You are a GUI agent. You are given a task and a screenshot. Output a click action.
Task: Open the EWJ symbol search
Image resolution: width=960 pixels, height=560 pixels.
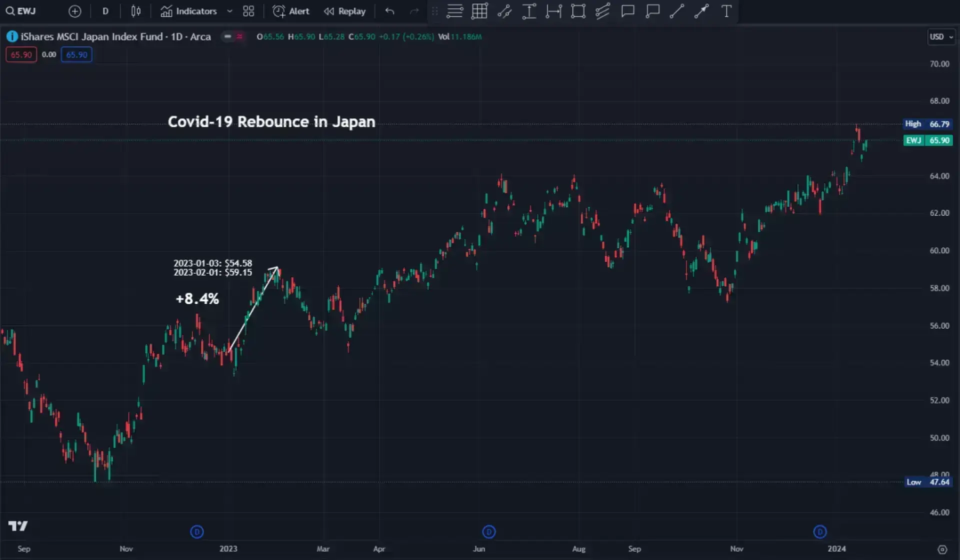21,11
